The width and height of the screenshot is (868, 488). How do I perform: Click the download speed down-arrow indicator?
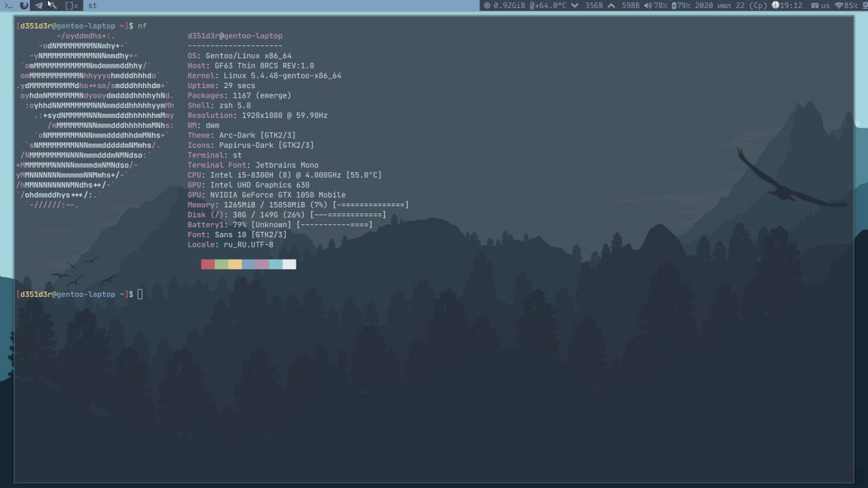[x=575, y=5]
